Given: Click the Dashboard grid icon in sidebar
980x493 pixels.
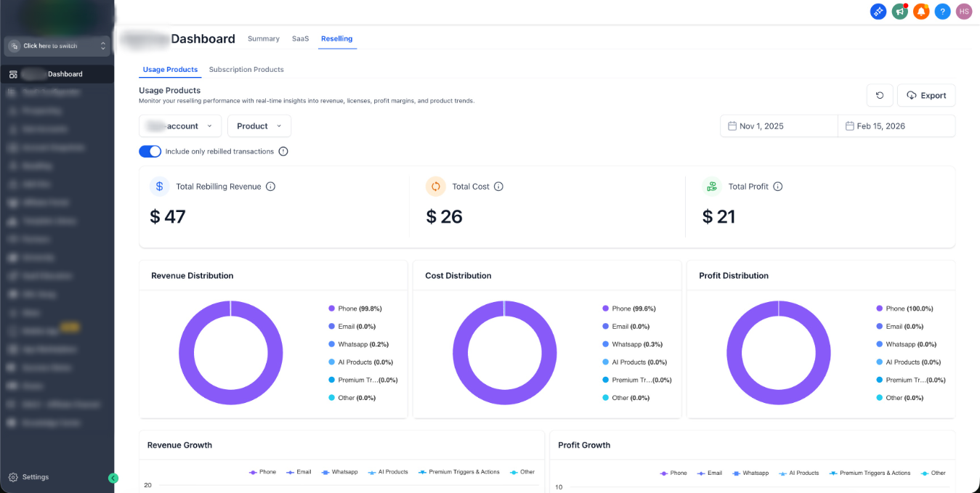Looking at the screenshot, I should [x=13, y=74].
